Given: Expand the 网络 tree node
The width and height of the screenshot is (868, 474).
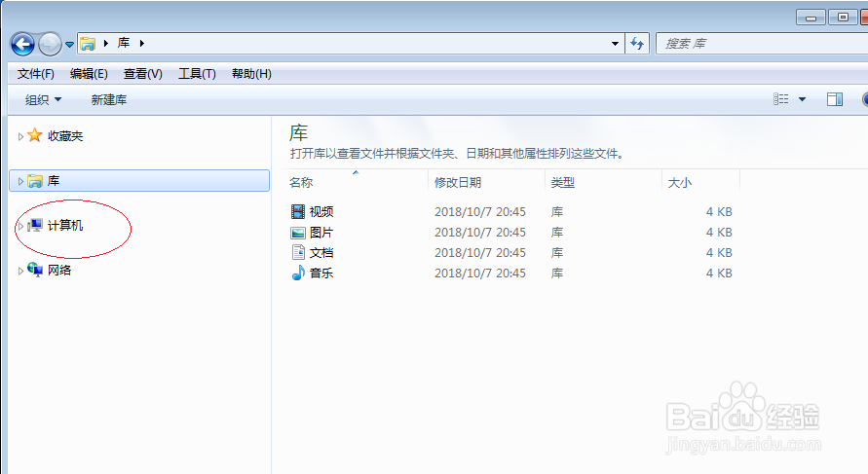Looking at the screenshot, I should coord(20,271).
